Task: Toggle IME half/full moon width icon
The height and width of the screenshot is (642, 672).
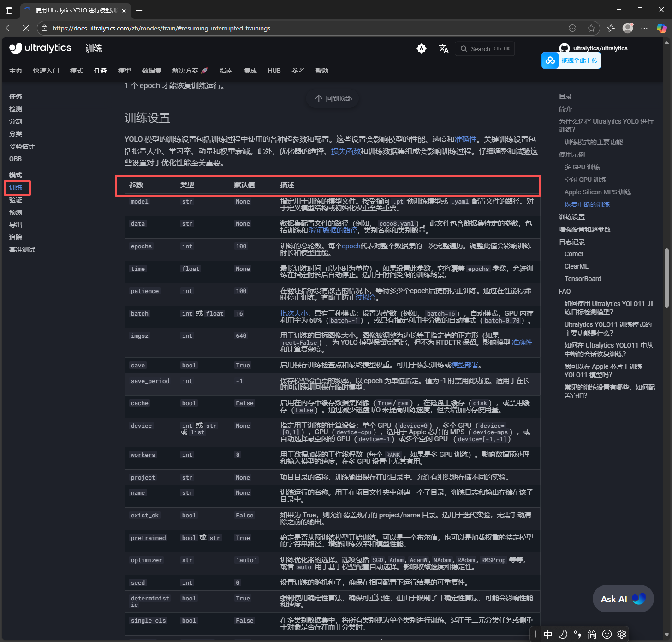Action: [x=563, y=635]
